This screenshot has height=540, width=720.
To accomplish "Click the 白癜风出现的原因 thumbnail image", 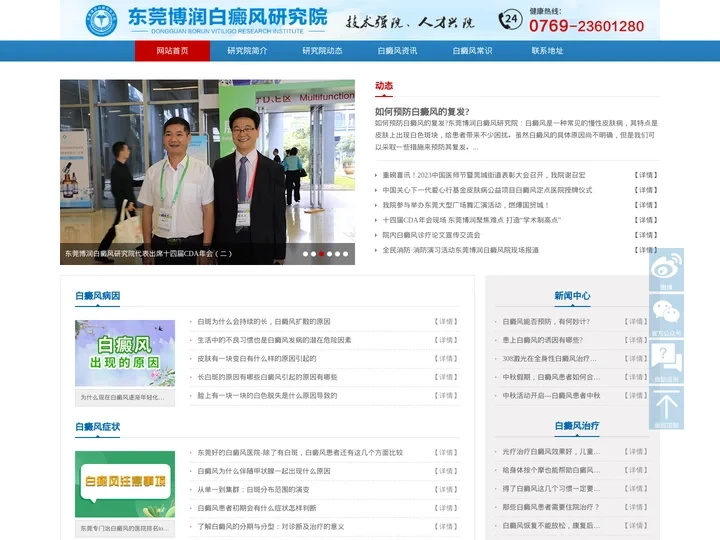I will [x=125, y=353].
